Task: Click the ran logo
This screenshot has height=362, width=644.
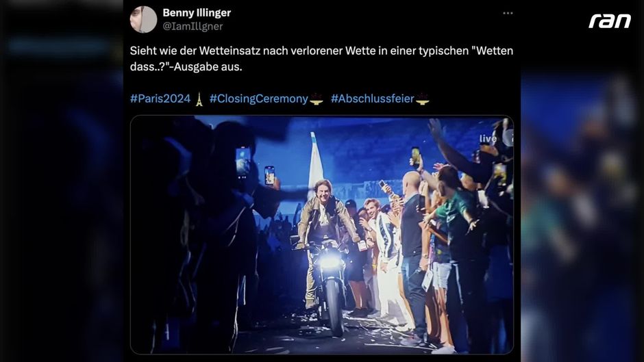Action: 610,21
